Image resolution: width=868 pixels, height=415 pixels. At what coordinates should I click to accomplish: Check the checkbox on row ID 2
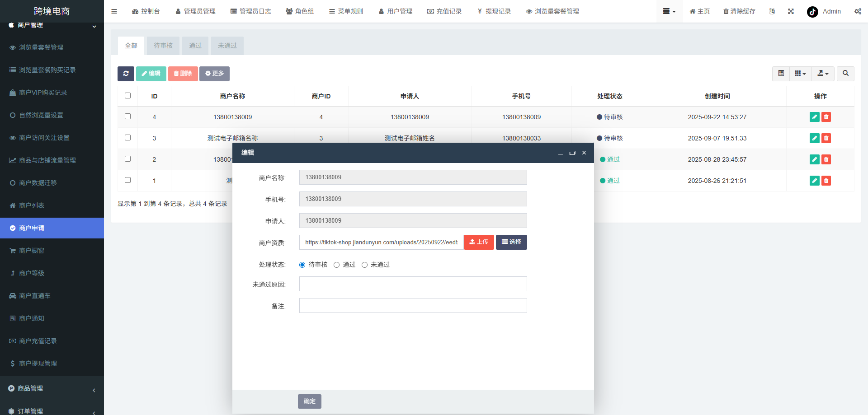pos(127,159)
